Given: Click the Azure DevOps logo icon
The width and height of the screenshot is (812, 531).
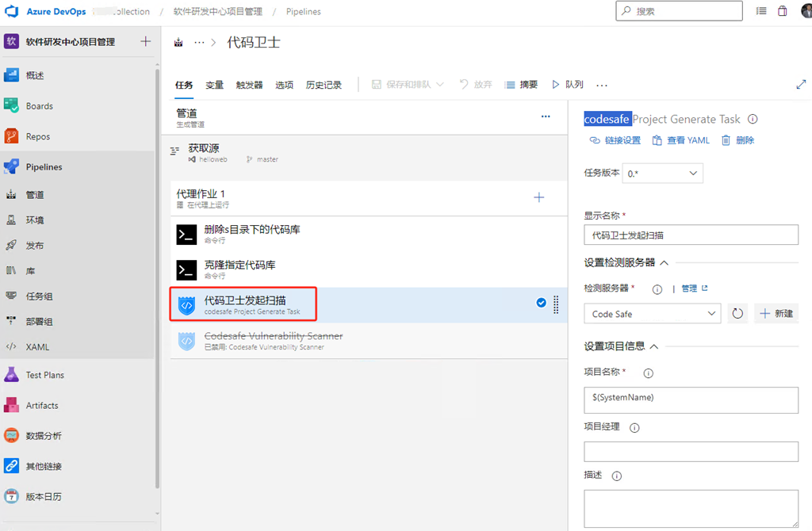Looking at the screenshot, I should pyautogui.click(x=11, y=11).
